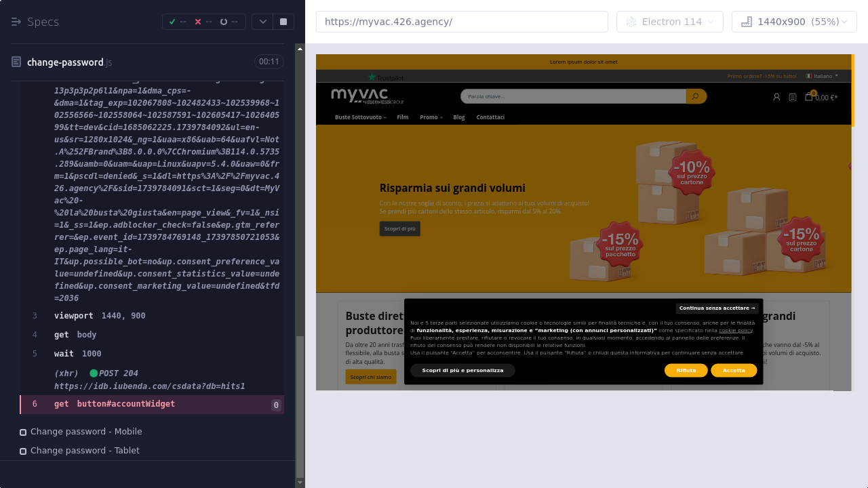
Task: Open the Electron 114 browser dropdown
Action: pyautogui.click(x=669, y=22)
